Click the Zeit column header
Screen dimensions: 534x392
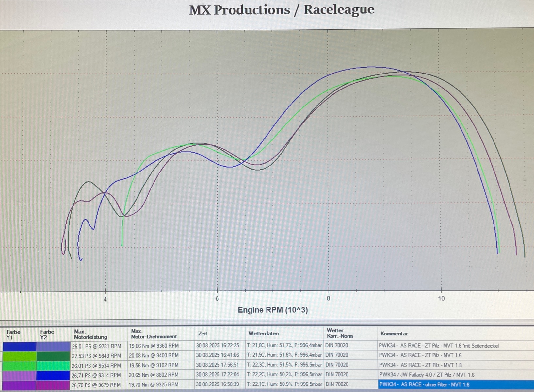pos(202,334)
